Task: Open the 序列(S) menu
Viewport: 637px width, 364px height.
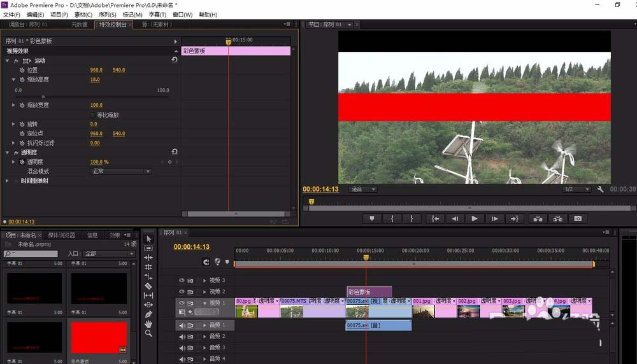Action: coord(107,15)
